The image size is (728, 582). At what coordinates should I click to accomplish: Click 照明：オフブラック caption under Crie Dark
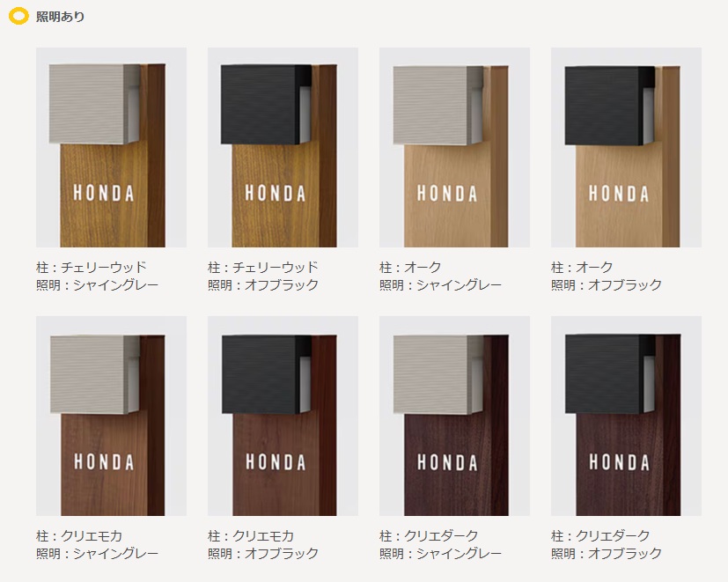tap(607, 554)
